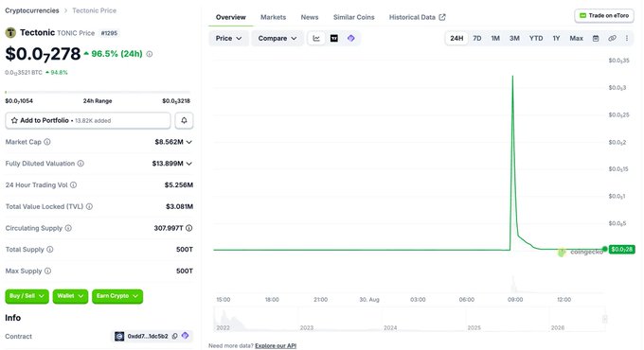Copy chart link with the link icon

point(612,38)
